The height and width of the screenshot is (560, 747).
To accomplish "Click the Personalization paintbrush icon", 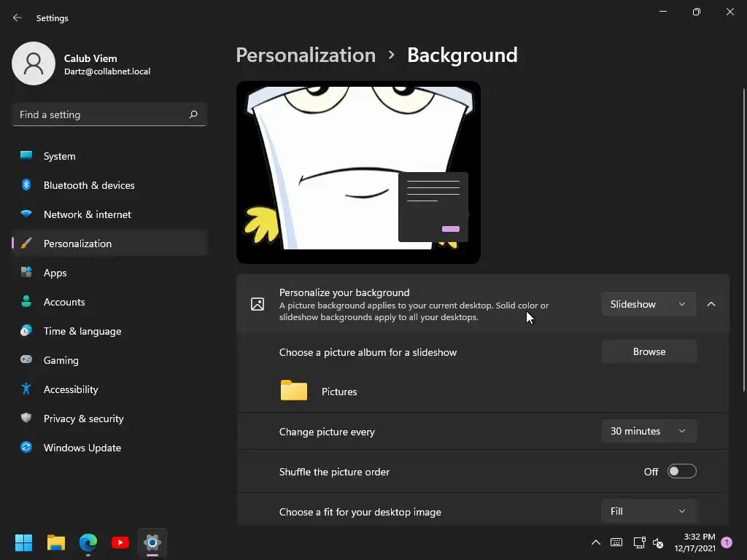I will coord(26,244).
